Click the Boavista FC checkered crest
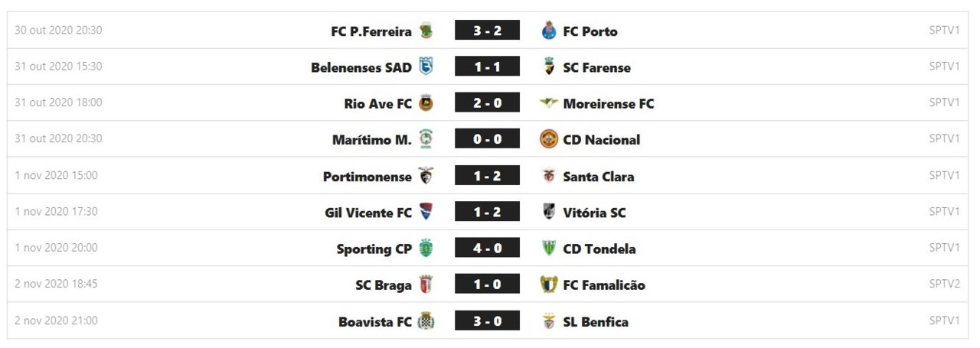 coord(426,321)
